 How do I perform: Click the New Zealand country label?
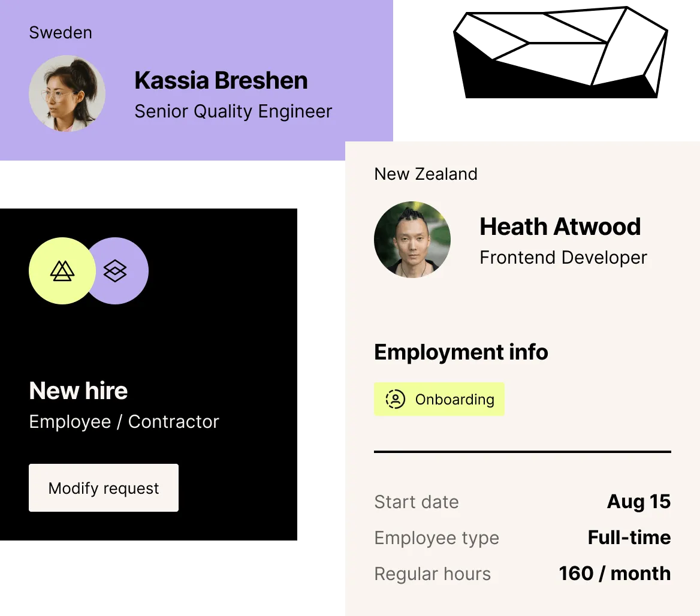[x=426, y=174]
